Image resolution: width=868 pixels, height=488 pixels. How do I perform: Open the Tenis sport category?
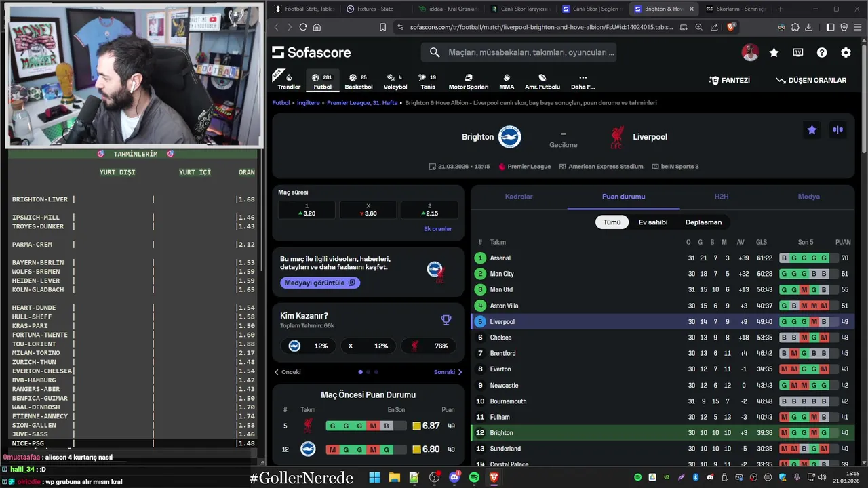click(428, 81)
